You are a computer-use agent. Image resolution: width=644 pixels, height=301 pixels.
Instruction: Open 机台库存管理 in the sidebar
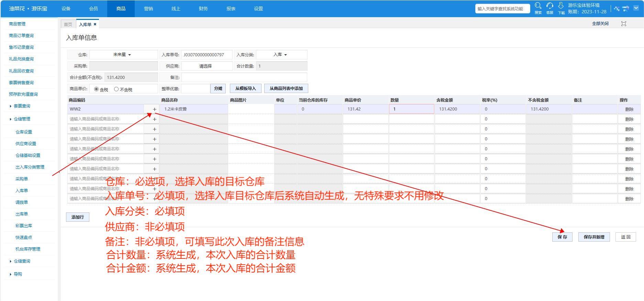(28, 249)
